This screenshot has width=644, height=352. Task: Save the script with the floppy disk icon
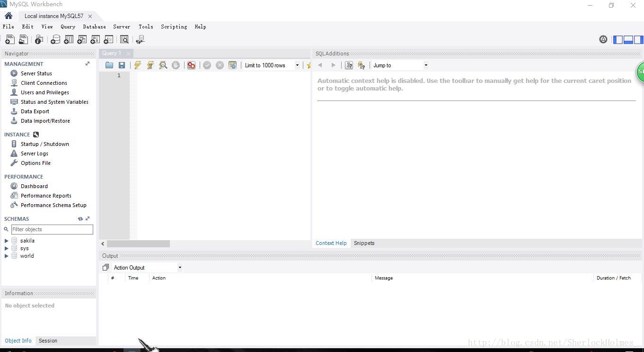[122, 65]
